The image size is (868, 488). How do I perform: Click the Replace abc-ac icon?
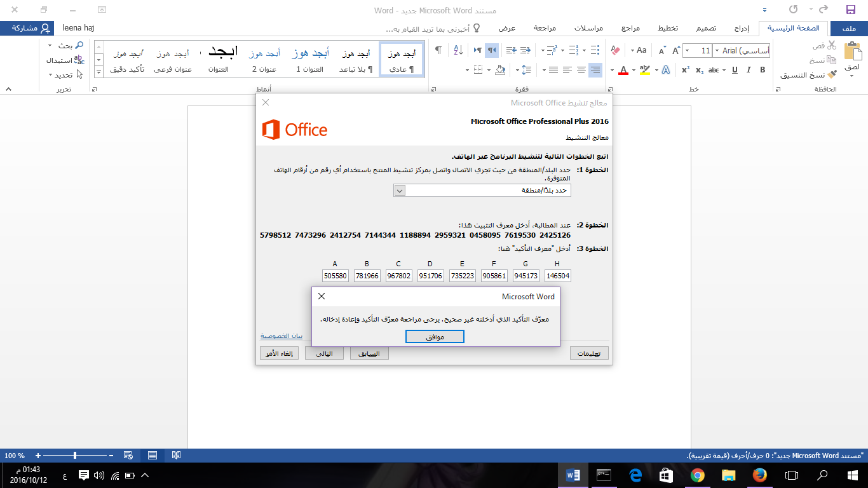pyautogui.click(x=79, y=60)
